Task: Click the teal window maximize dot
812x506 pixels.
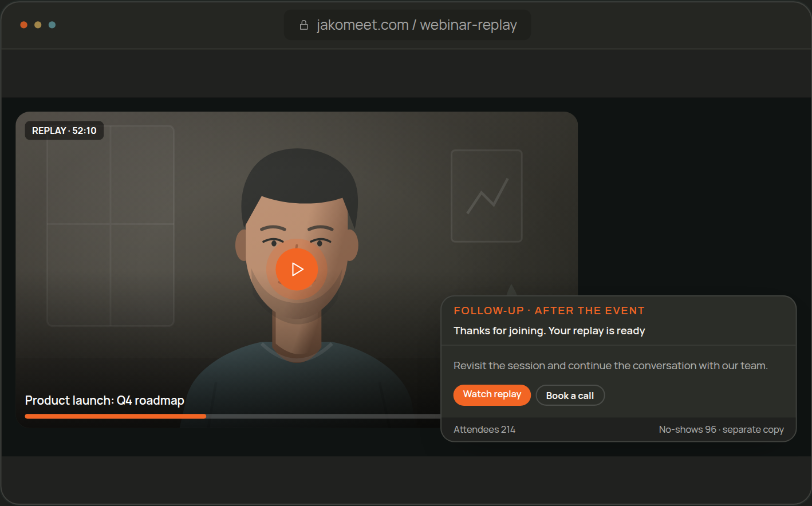Action: point(52,25)
